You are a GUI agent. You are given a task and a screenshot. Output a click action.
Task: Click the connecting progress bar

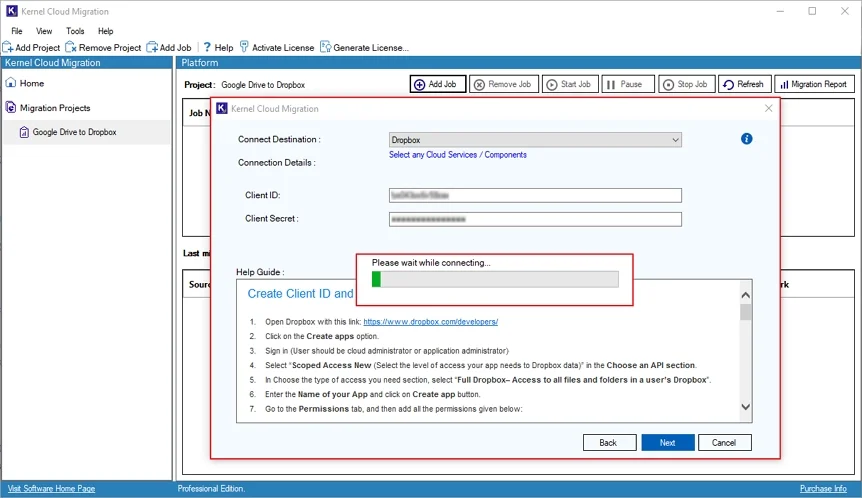(x=495, y=279)
